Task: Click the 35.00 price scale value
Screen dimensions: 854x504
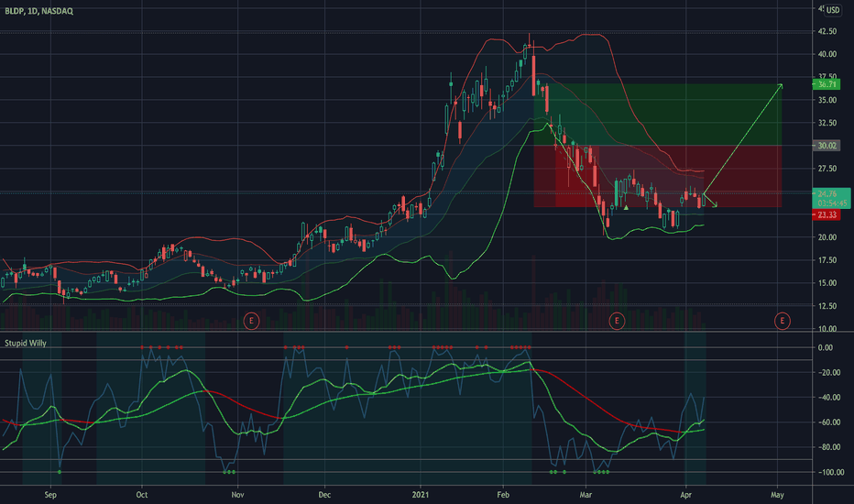Action: tap(827, 100)
